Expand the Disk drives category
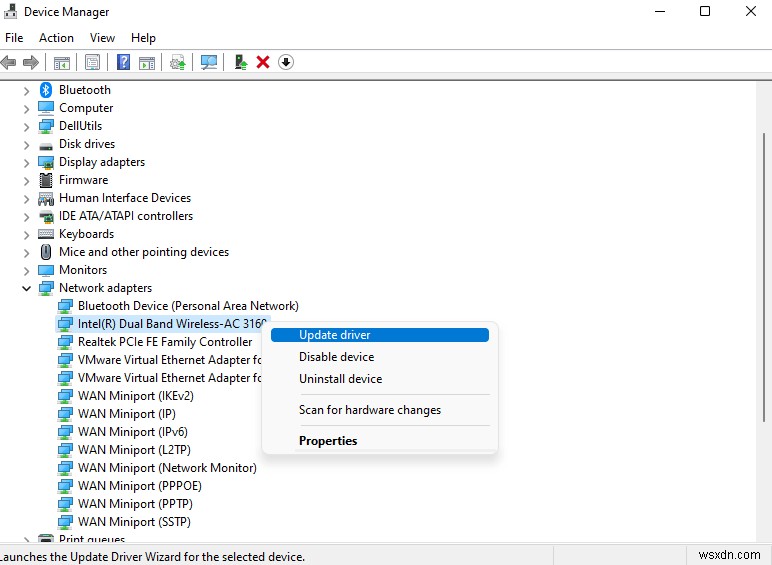772x565 pixels. point(27,145)
